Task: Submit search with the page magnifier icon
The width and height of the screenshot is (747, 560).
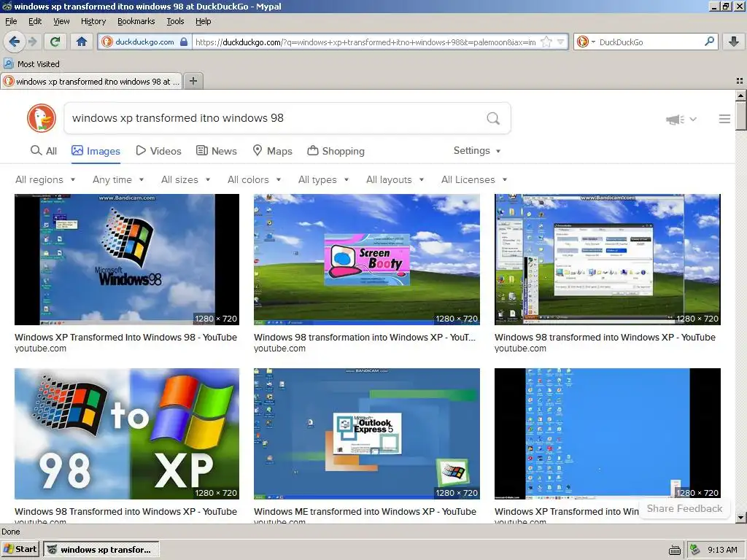Action: (493, 118)
